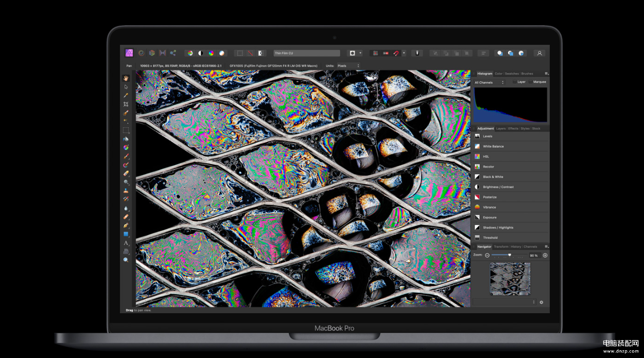Image resolution: width=644 pixels, height=358 pixels.
Task: Switch to the Swatches tab
Action: pyautogui.click(x=512, y=74)
